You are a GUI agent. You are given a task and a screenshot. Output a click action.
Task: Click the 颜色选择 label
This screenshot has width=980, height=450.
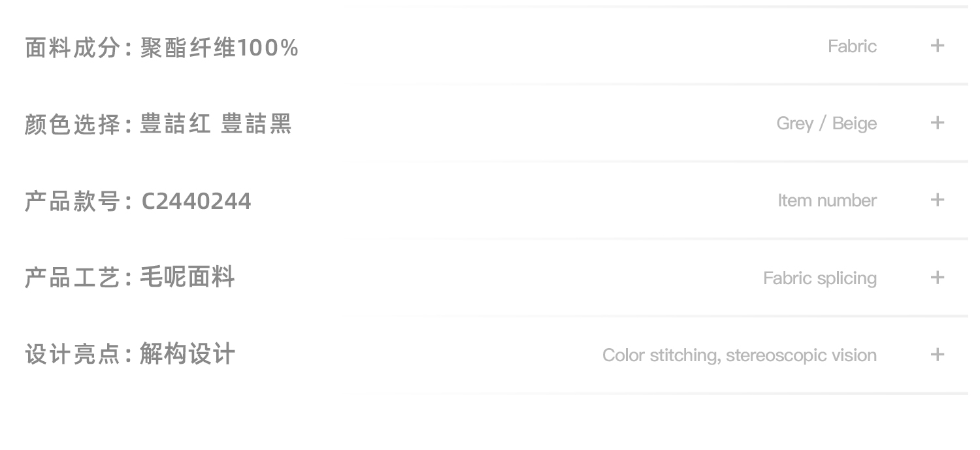coord(73,124)
